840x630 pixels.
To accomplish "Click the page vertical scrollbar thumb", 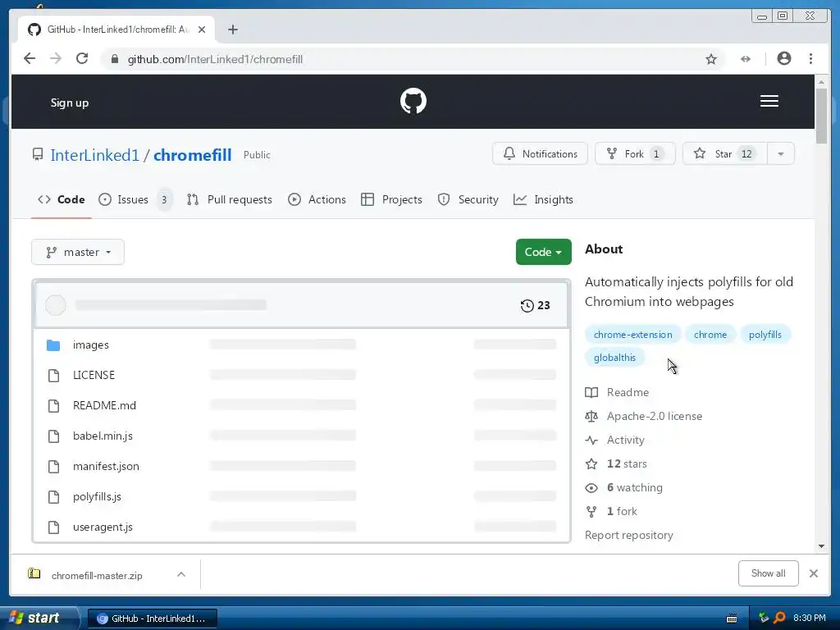I will [x=821, y=116].
